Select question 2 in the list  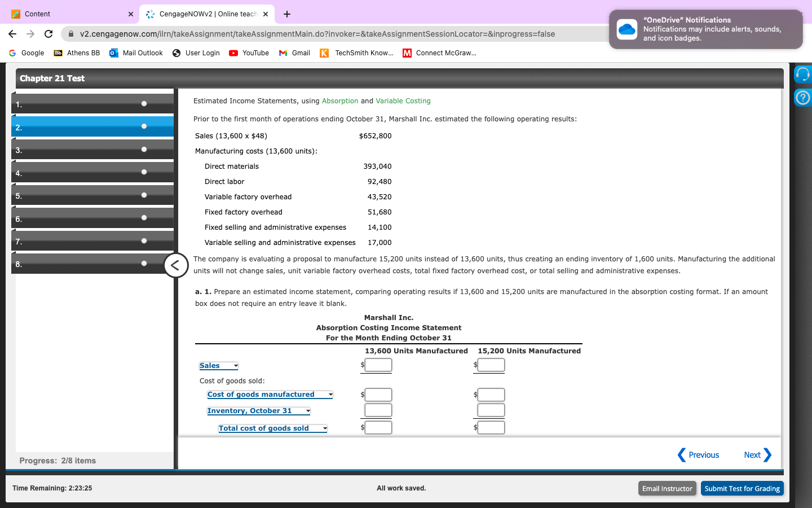point(92,126)
